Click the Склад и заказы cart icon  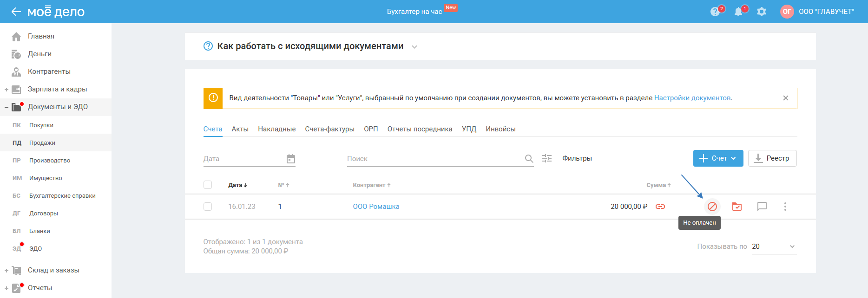[x=16, y=270]
